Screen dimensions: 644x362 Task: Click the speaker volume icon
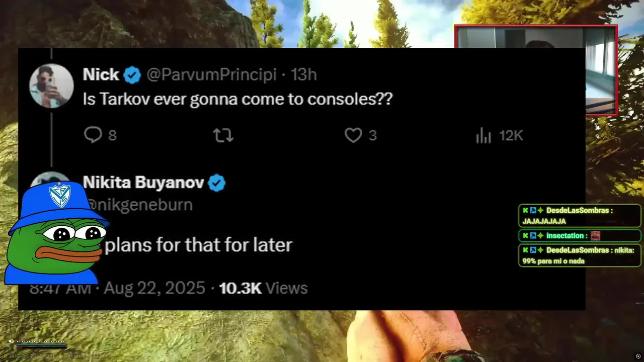coord(11,341)
